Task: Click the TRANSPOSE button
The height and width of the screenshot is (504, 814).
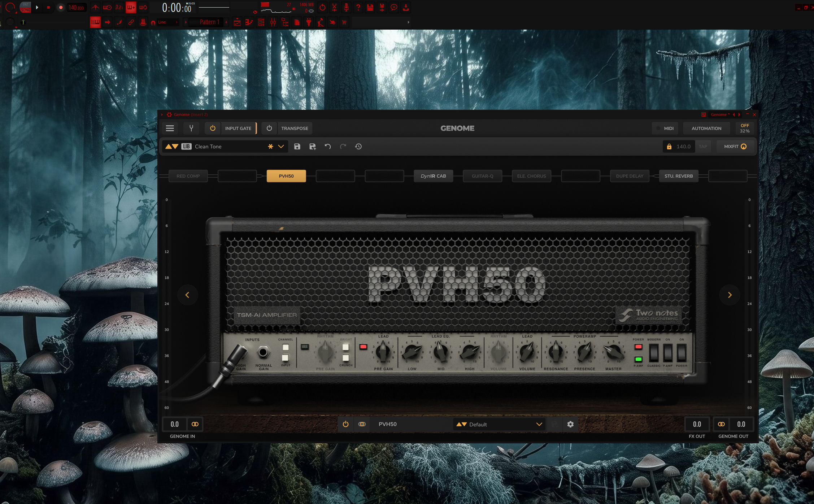Action: point(295,128)
